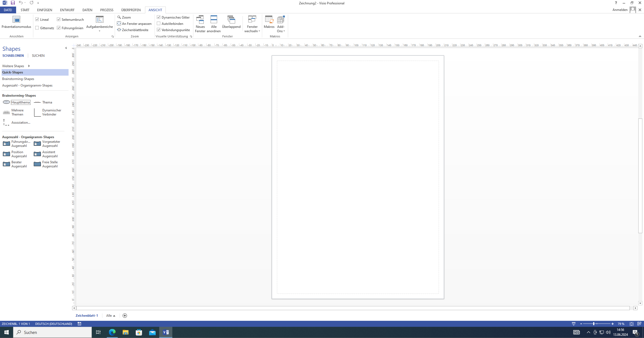
Task: Click fit page to window icon
Action: 631,324
